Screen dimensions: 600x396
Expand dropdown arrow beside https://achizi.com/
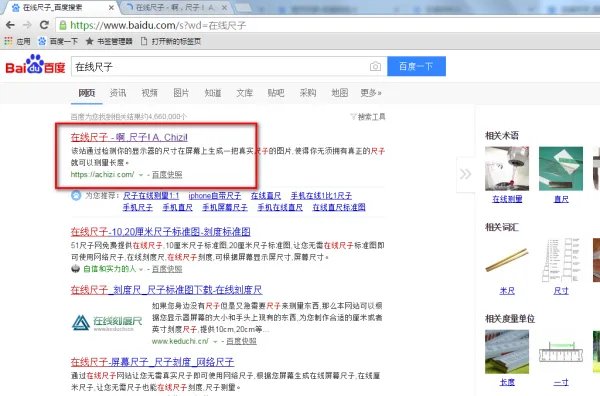coord(141,175)
